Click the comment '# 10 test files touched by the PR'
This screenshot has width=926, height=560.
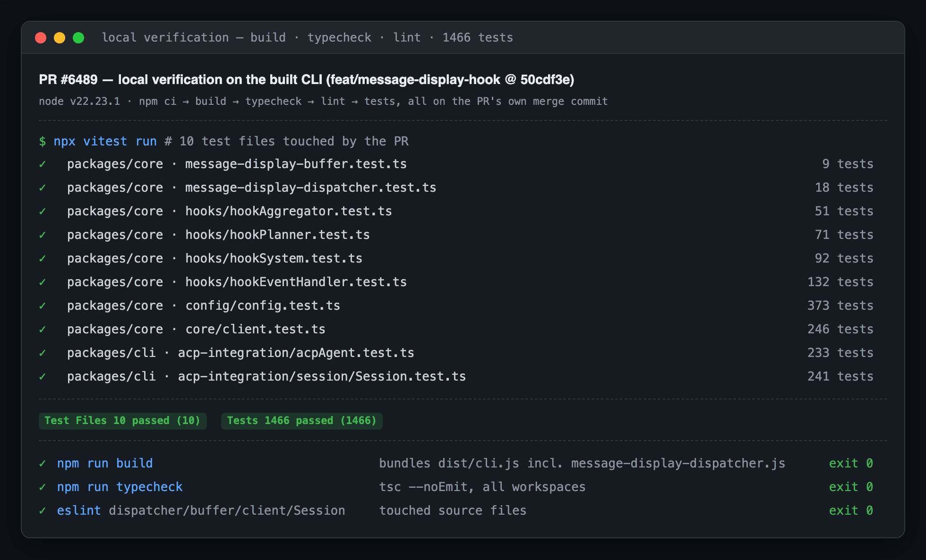click(x=286, y=141)
